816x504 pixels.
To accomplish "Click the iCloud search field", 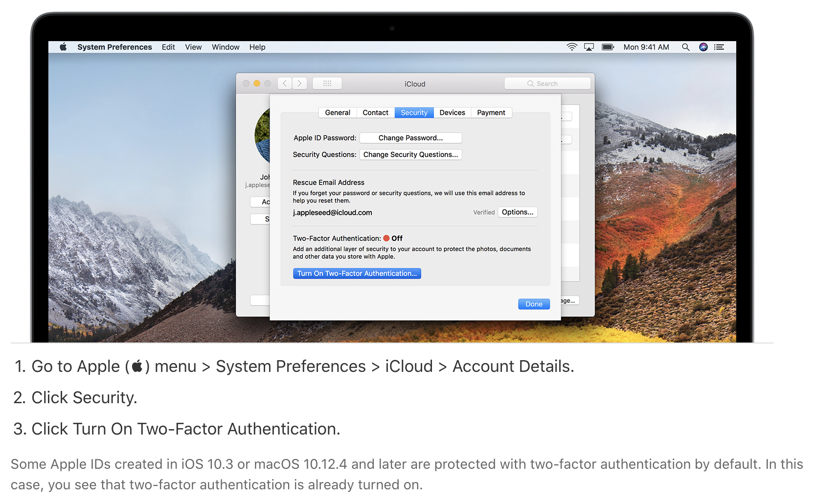I will 547,83.
